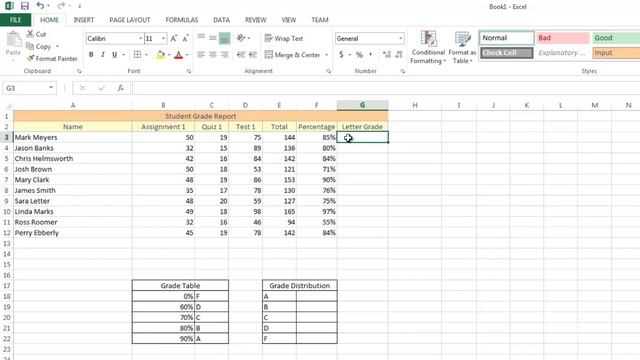
Task: Open the FILE tab
Action: pyautogui.click(x=16, y=20)
